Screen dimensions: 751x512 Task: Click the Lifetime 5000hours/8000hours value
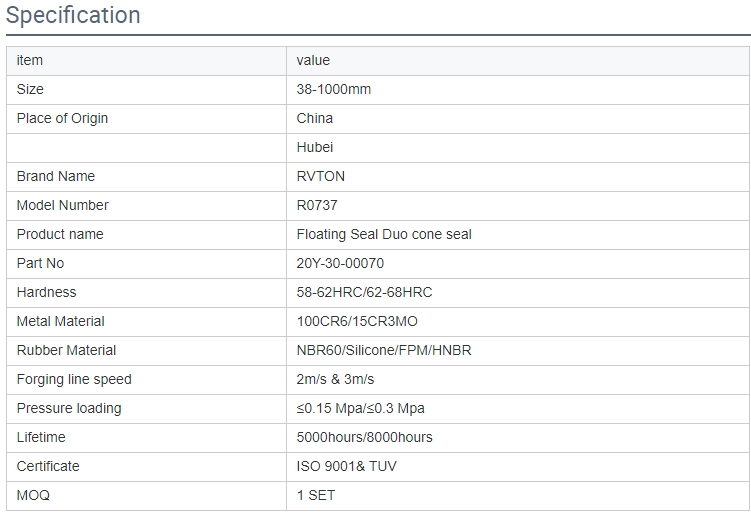(x=364, y=437)
